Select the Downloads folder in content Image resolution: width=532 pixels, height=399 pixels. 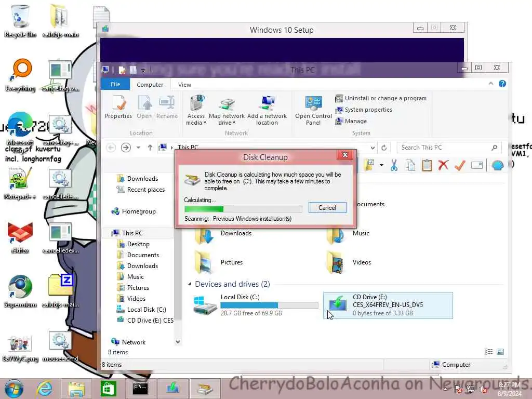224,234
